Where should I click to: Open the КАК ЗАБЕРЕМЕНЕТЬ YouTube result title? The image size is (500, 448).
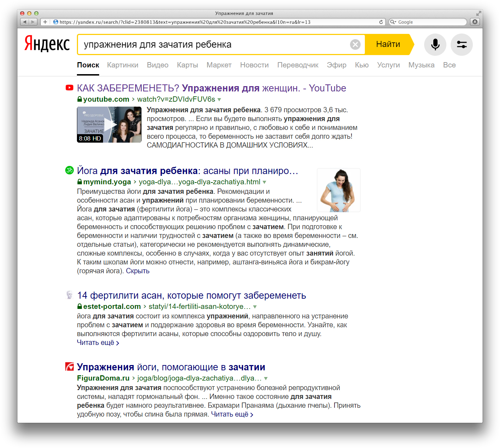click(211, 88)
